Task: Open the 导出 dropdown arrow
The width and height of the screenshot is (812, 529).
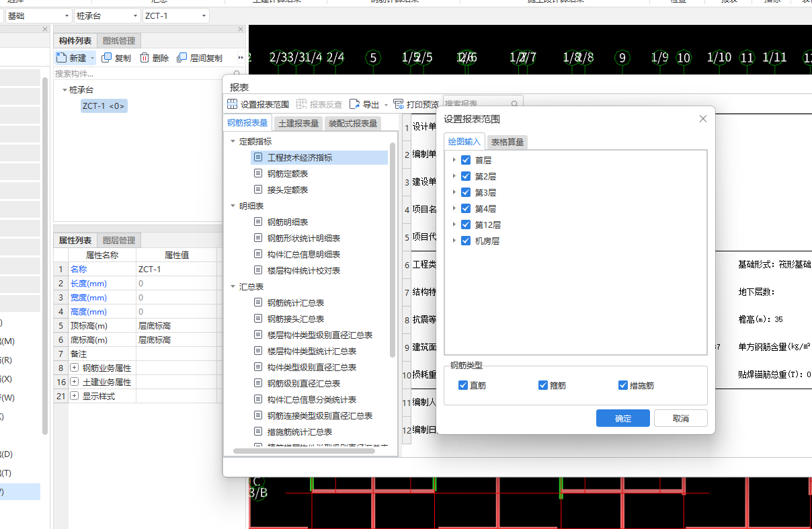Action: click(386, 105)
